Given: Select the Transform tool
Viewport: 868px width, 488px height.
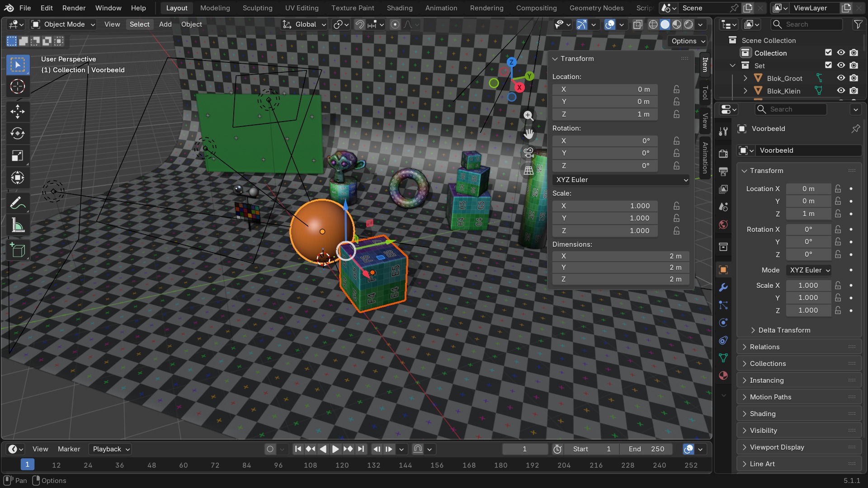Looking at the screenshot, I should click(x=18, y=178).
